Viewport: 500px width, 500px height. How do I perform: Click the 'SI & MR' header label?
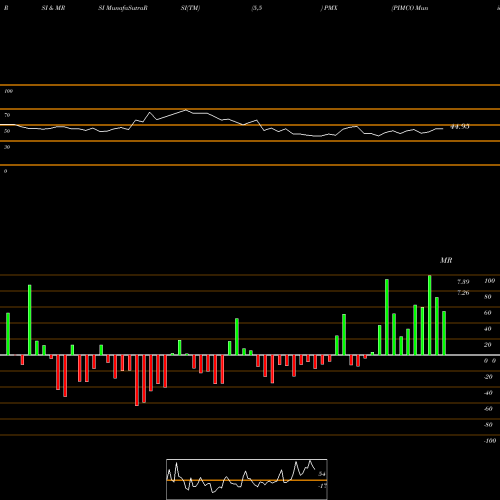point(53,8)
